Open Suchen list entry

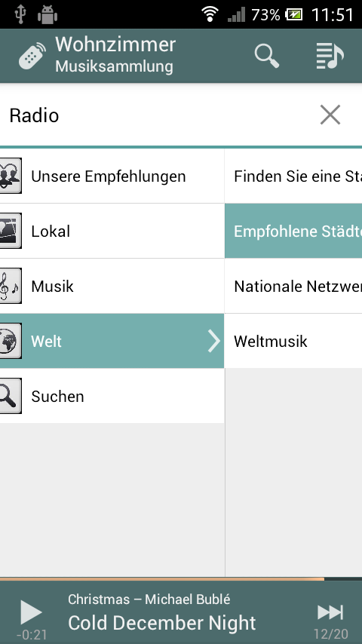[112, 396]
